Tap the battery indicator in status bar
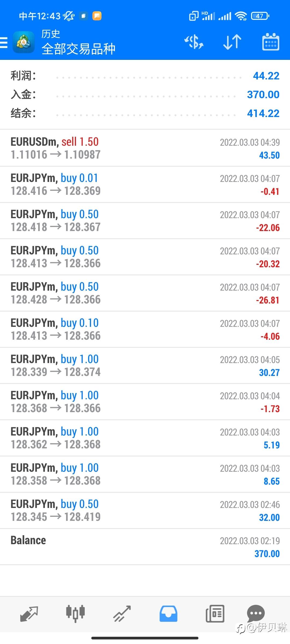This screenshot has height=644, width=290. click(x=260, y=16)
